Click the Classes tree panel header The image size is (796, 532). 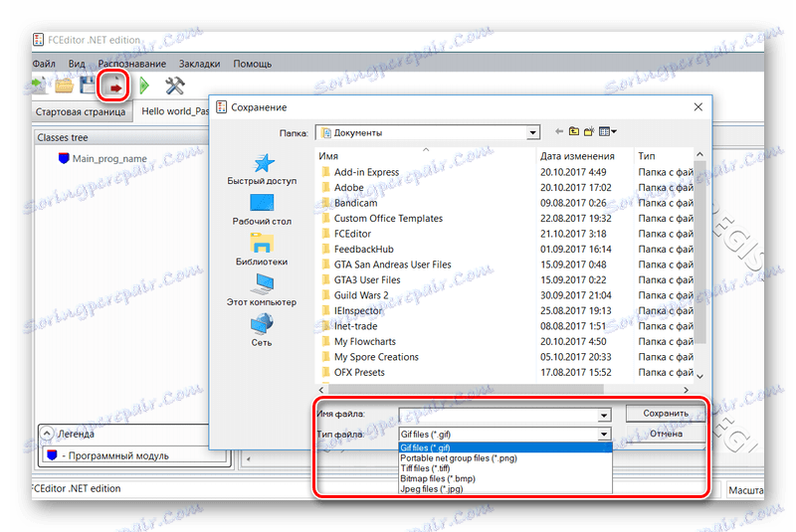[121, 137]
